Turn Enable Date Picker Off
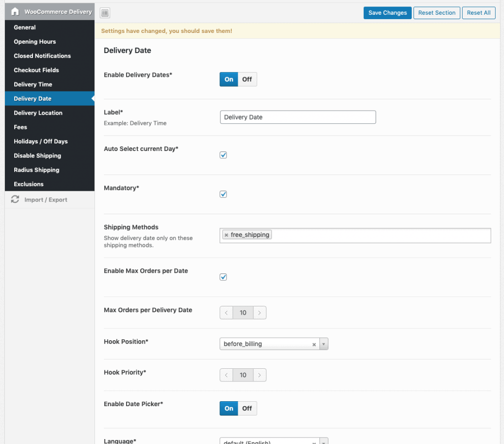Viewport: 504px width, 444px height. (247, 408)
